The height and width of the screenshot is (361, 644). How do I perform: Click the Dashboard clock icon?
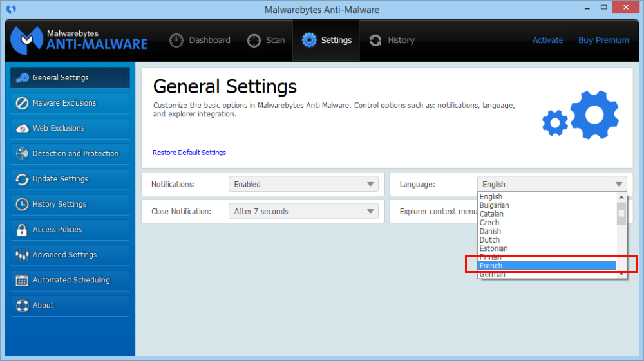point(176,40)
